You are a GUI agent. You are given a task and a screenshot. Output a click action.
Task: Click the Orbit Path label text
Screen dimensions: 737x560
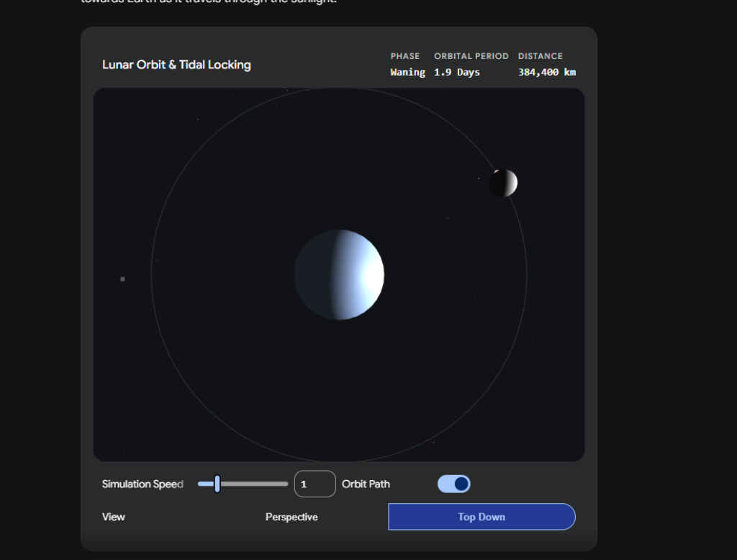[x=366, y=484]
